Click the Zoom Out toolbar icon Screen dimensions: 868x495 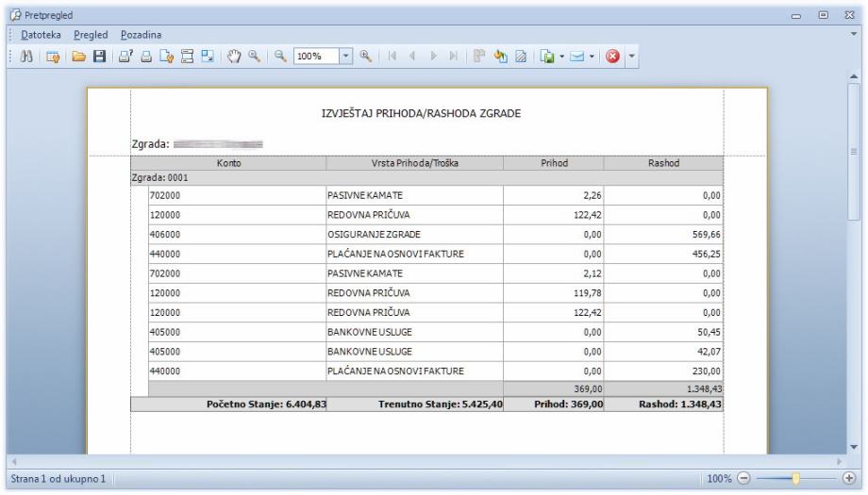pos(281,56)
